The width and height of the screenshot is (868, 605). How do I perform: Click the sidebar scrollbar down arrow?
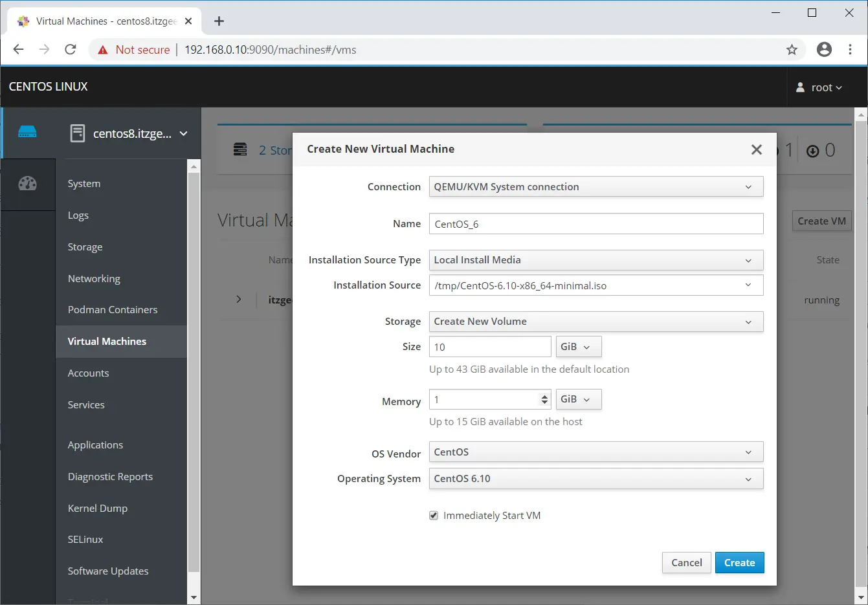click(x=194, y=598)
